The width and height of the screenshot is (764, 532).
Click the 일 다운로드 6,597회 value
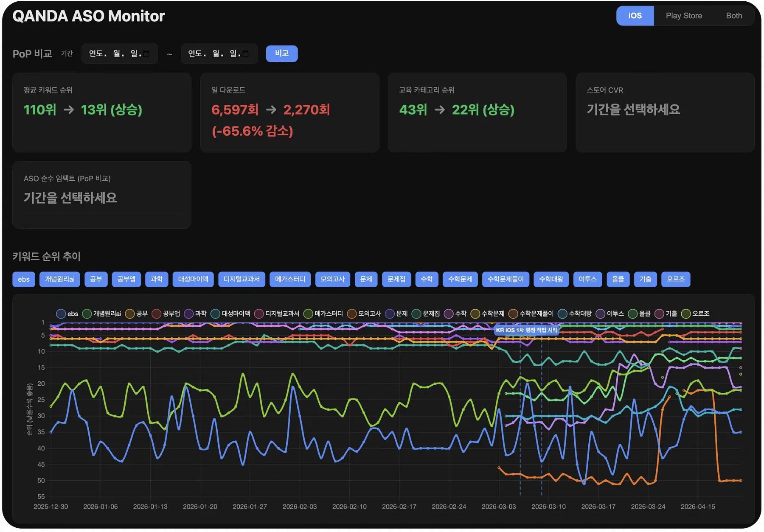pos(235,110)
